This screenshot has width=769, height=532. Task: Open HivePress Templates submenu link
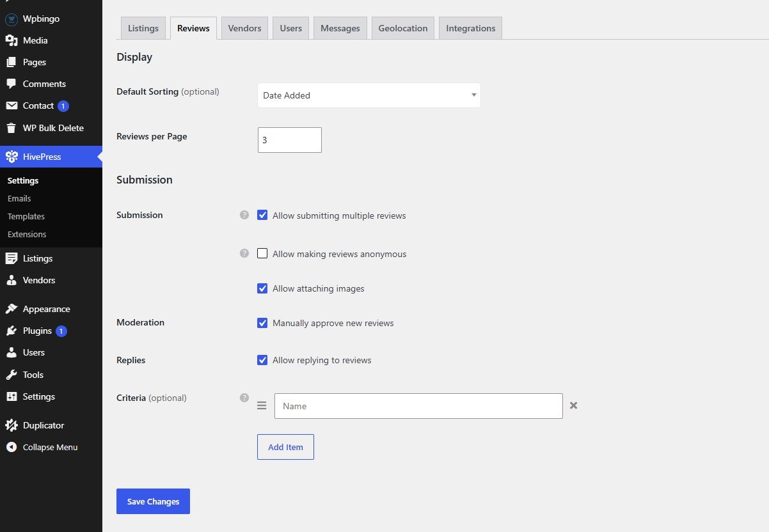[26, 216]
